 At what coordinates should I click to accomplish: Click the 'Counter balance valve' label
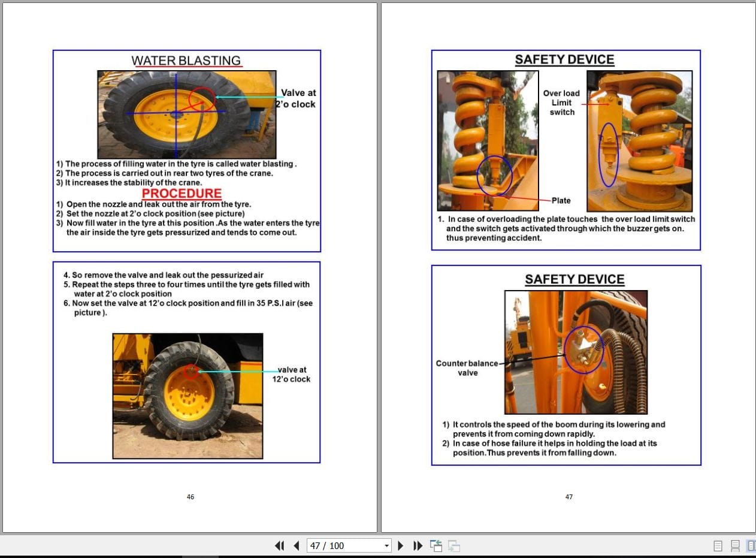tap(467, 368)
